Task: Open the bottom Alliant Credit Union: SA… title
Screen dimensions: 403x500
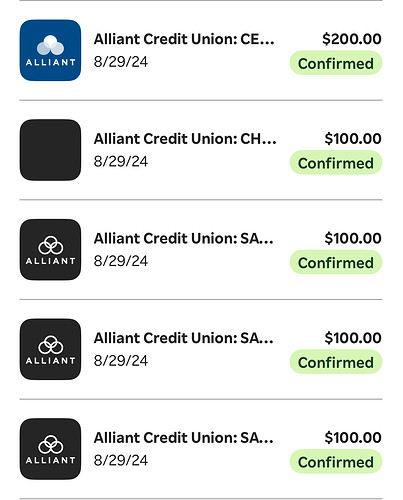Action: [x=184, y=438]
